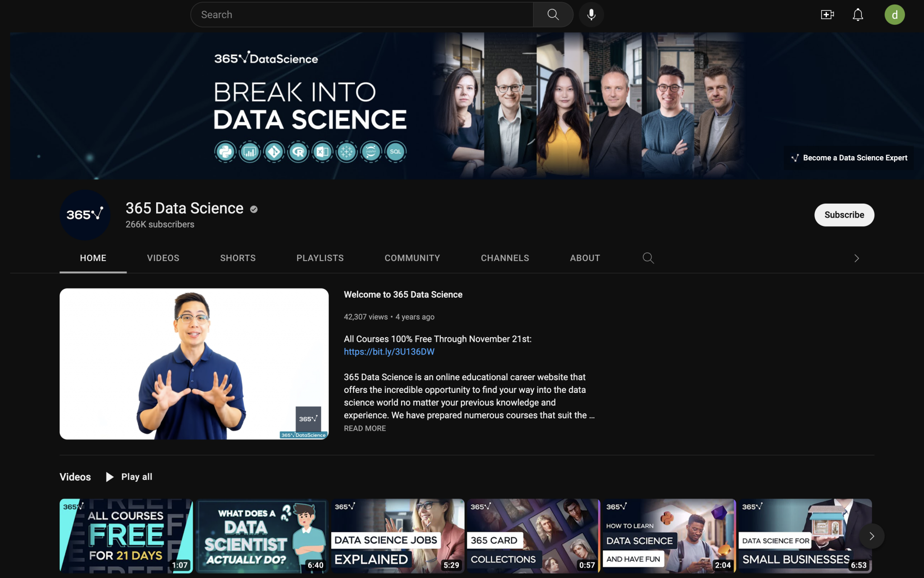Click the 365 channel logo avatar
Viewport: 924px width, 578px height.
[x=85, y=214]
